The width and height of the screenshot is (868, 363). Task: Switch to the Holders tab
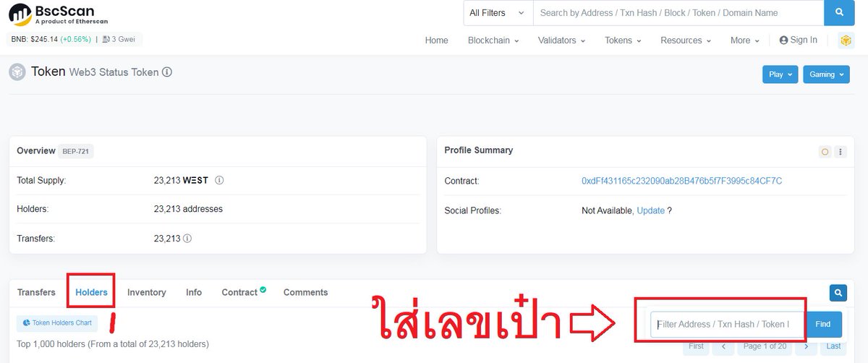91,292
